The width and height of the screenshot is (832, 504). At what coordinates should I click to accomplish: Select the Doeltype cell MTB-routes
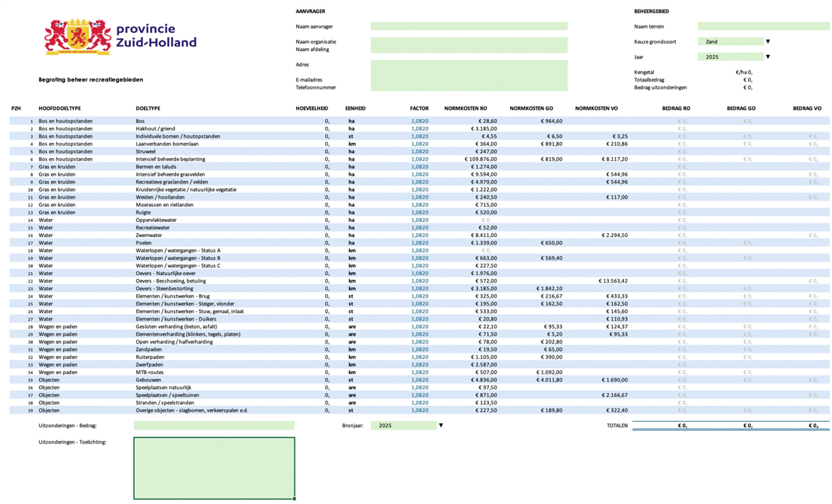click(x=150, y=372)
